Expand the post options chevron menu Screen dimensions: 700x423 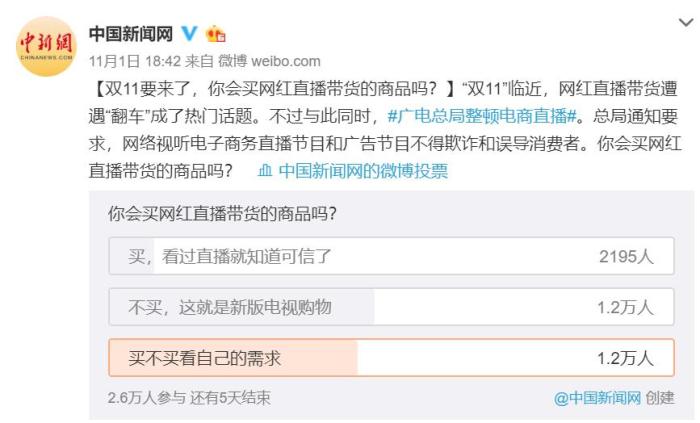click(x=682, y=21)
